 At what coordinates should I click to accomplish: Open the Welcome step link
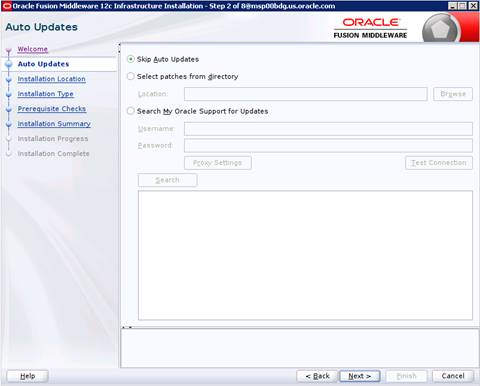tap(33, 49)
